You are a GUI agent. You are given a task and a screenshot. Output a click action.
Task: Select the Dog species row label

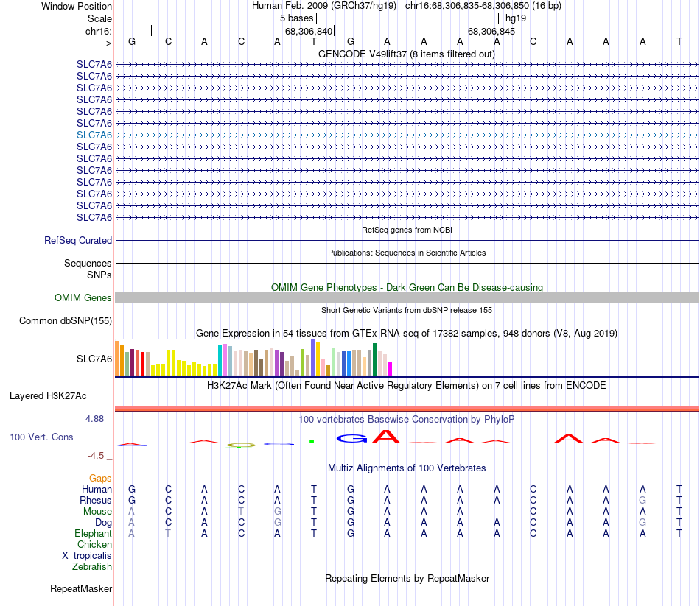click(x=103, y=523)
